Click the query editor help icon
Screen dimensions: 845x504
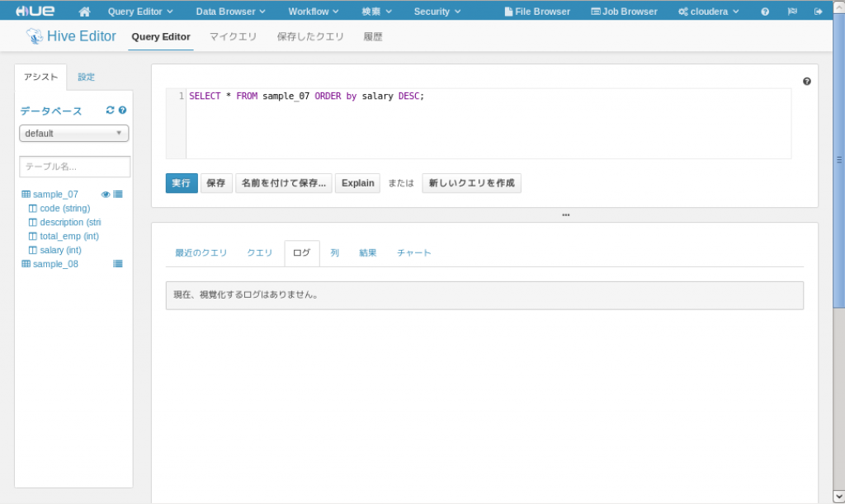point(807,82)
